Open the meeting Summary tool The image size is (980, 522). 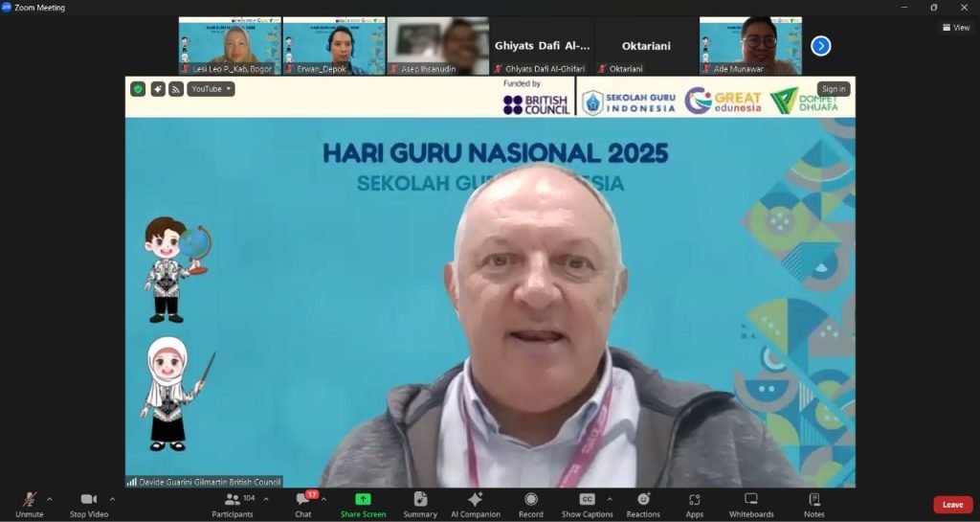419,505
